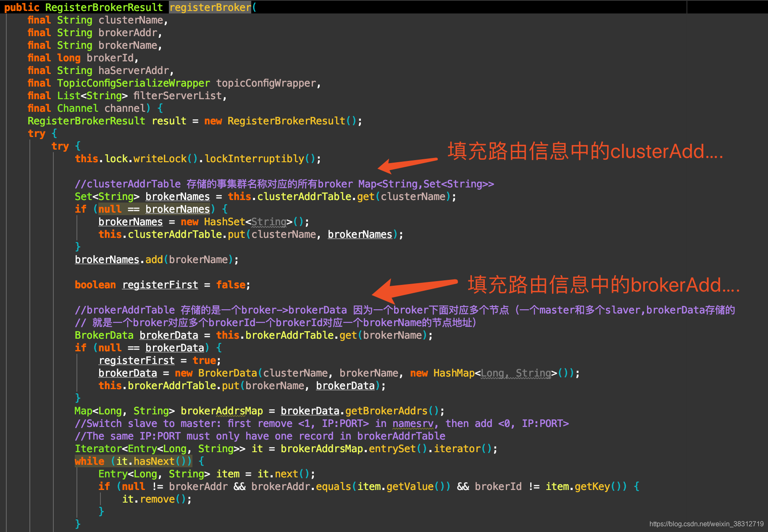Click the inner try keyword
The height and width of the screenshot is (532, 768).
point(60,146)
